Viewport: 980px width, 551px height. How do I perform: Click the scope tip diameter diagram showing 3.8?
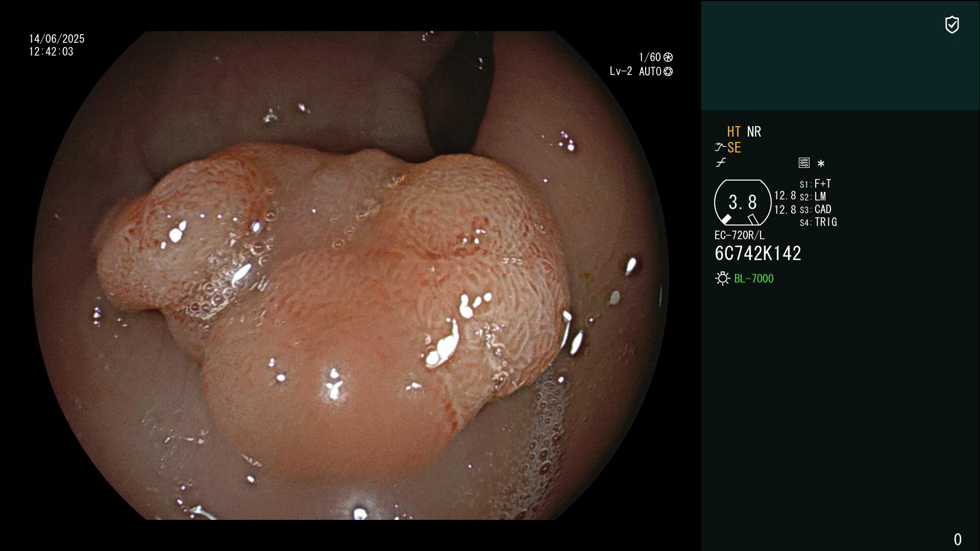coord(742,203)
